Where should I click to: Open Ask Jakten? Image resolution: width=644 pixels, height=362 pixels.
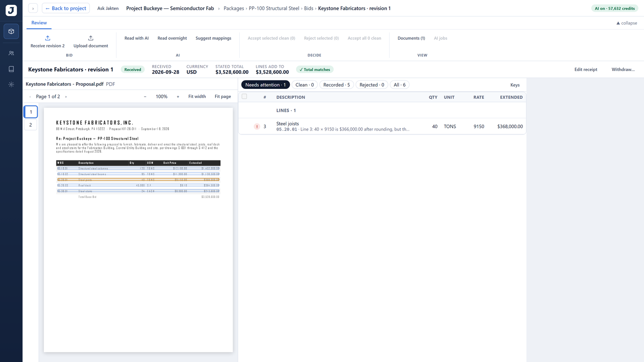tap(108, 8)
